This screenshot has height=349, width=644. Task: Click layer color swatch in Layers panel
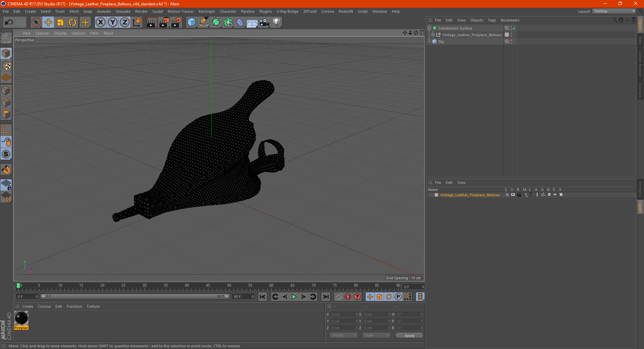coord(436,195)
